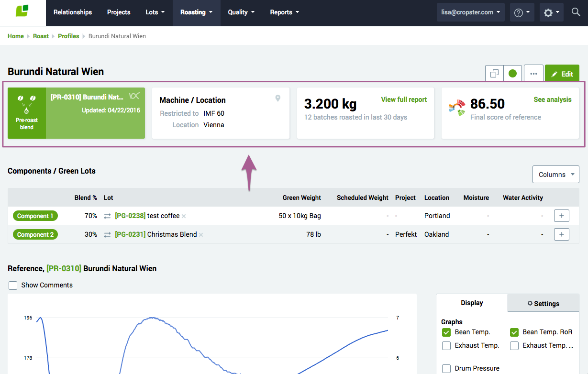
Task: Open the three-dots more options button
Action: point(533,74)
